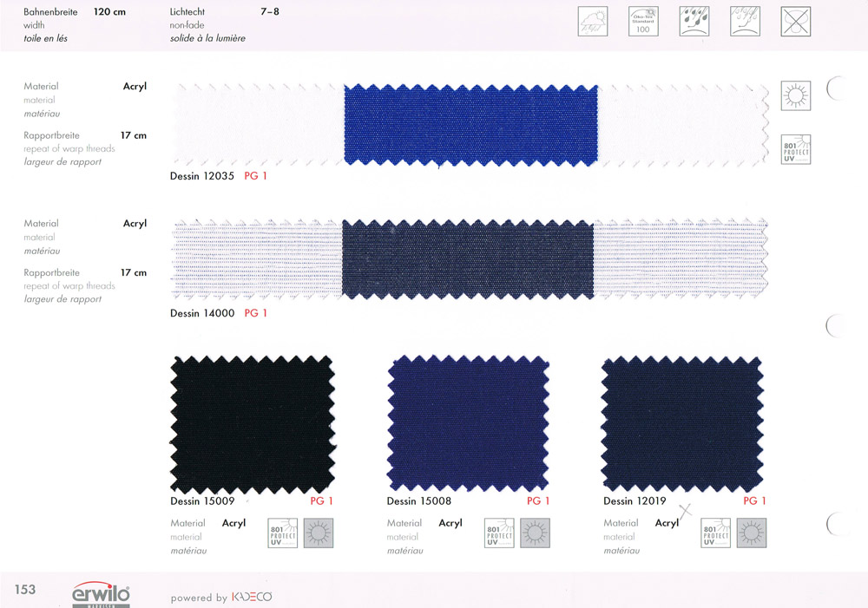Click 'Acryl' under Dessin 12019
This screenshot has height=608, width=868.
(x=667, y=523)
